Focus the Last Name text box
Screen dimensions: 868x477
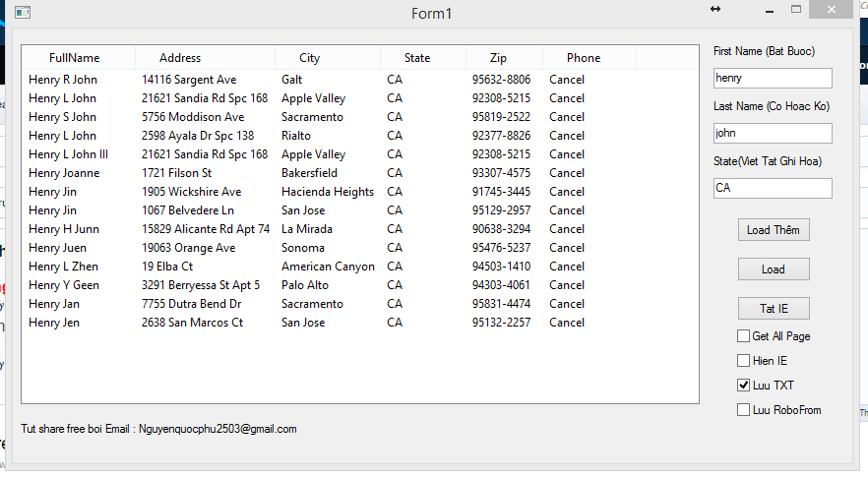point(773,133)
